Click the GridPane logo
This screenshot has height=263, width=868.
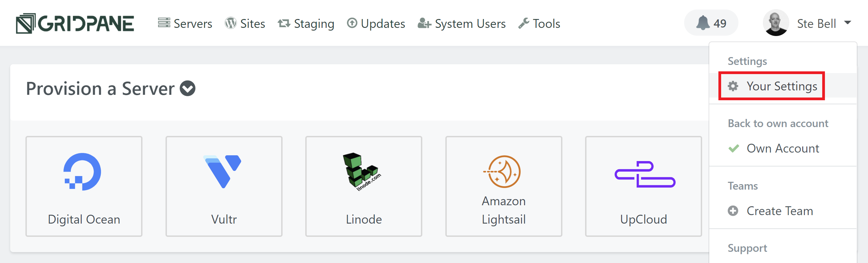pos(75,23)
